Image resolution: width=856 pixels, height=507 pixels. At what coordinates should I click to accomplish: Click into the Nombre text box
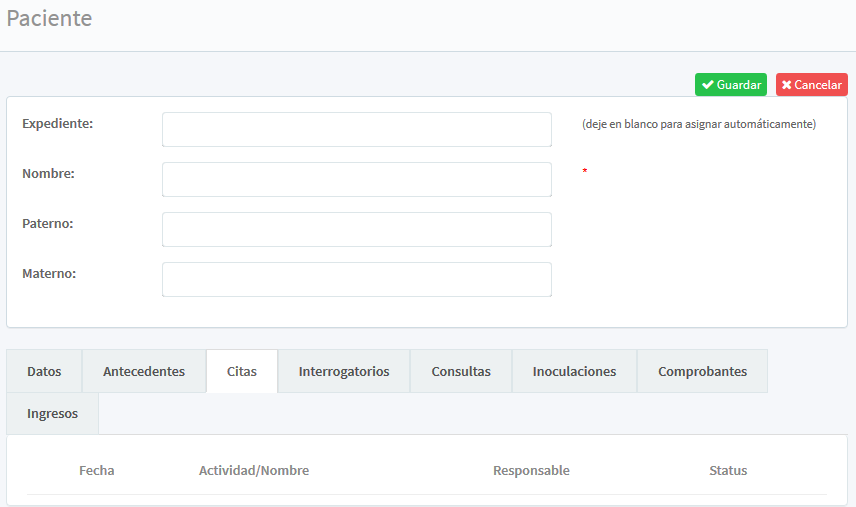(356, 179)
